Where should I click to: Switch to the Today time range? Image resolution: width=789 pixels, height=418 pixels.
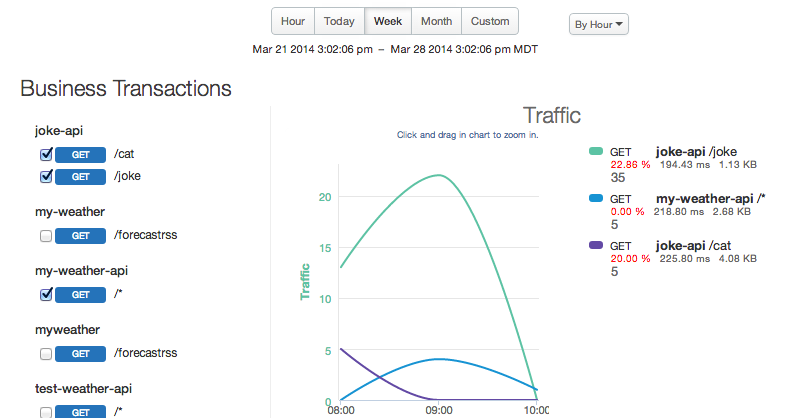tap(339, 21)
